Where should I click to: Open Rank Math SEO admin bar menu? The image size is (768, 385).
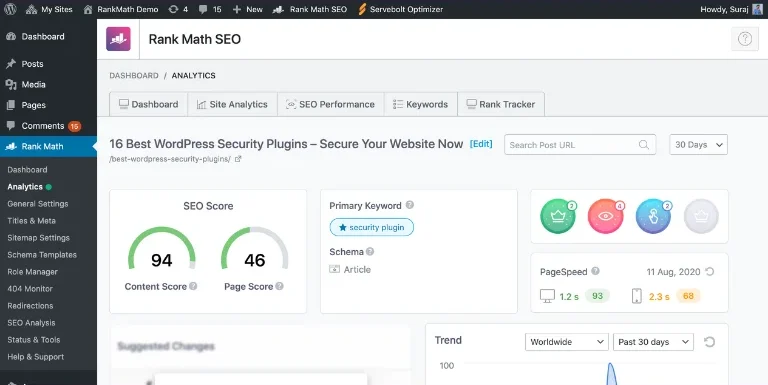pos(310,9)
